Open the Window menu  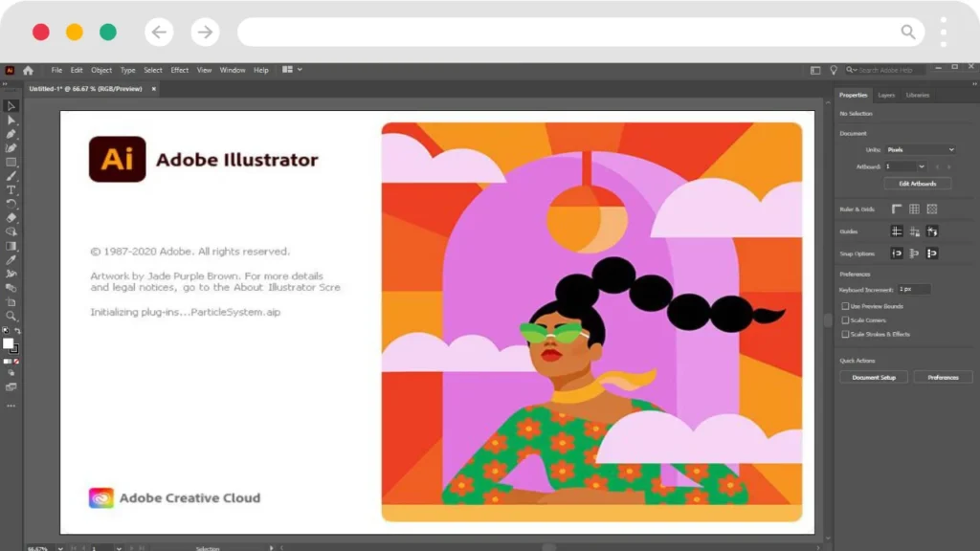[233, 70]
